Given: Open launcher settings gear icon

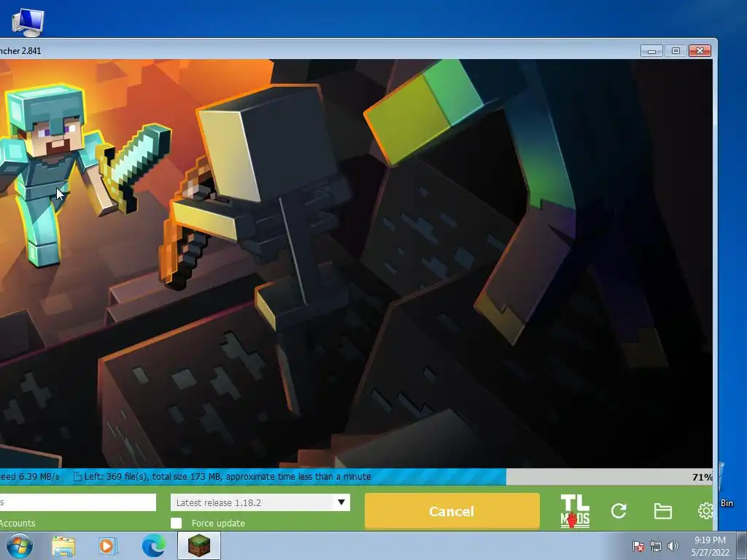Looking at the screenshot, I should coord(705,511).
